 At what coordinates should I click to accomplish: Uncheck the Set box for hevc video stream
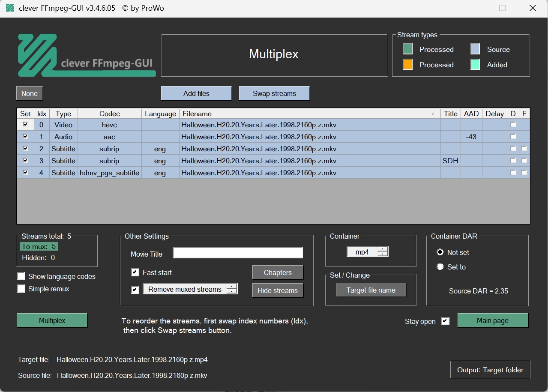coord(25,125)
